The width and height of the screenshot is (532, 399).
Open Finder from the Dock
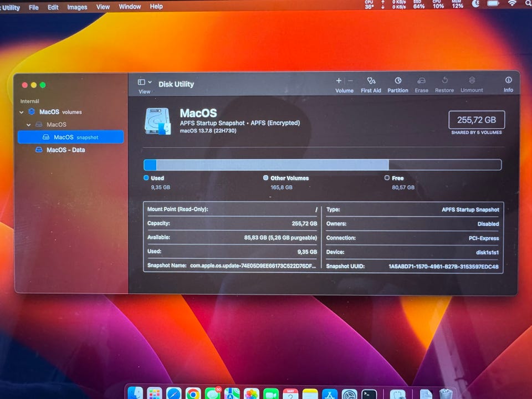pyautogui.click(x=135, y=393)
